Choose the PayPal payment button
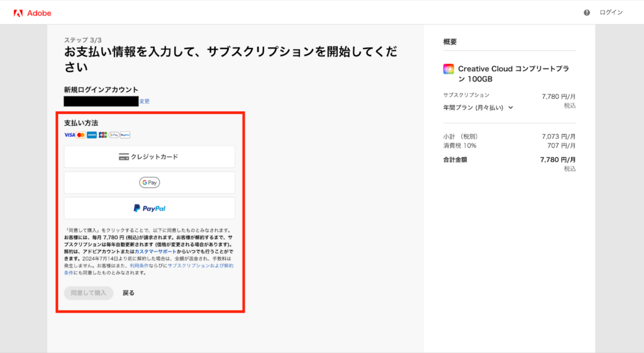Image resolution: width=644 pixels, height=353 pixels. point(150,208)
